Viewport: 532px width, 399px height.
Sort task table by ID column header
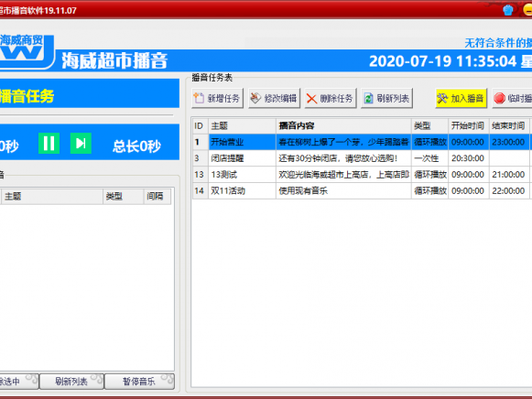click(x=200, y=126)
